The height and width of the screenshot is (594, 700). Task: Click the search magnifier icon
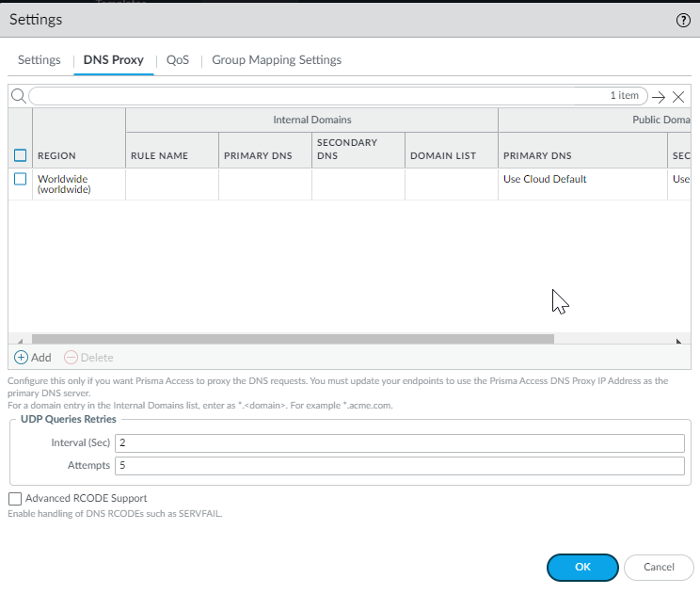(x=18, y=96)
